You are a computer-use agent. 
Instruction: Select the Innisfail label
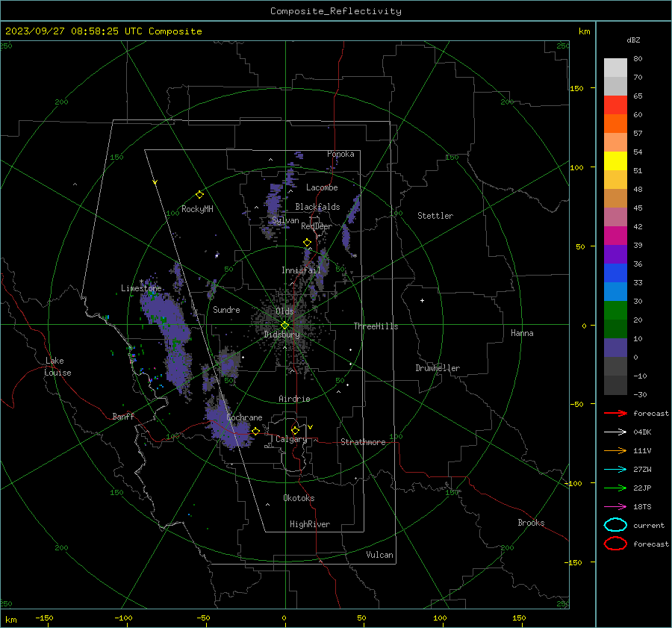[x=301, y=270]
